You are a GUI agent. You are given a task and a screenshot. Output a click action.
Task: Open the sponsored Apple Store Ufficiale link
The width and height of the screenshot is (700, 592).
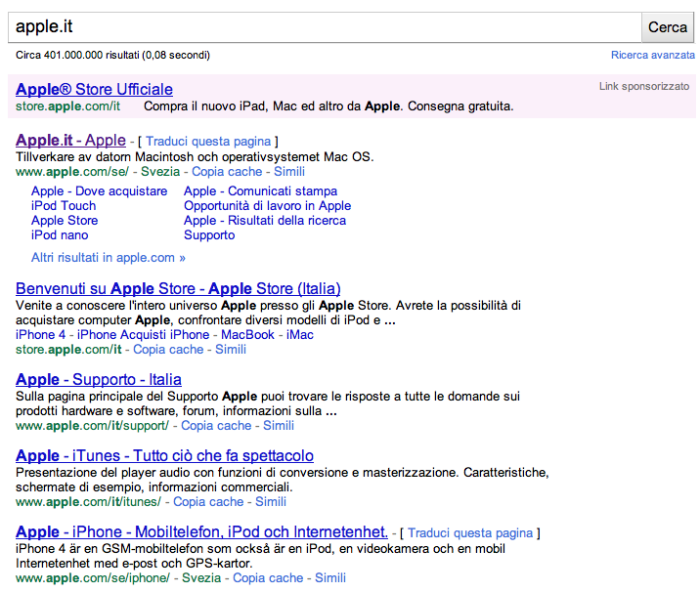pos(94,89)
